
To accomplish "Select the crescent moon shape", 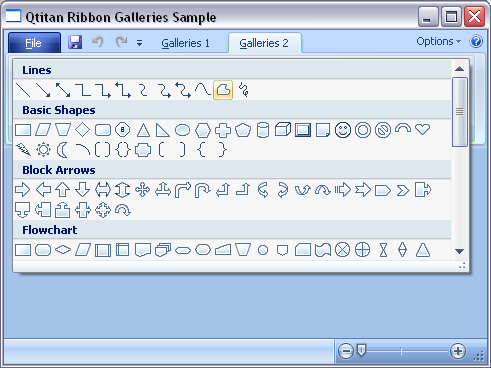I will [x=62, y=150].
